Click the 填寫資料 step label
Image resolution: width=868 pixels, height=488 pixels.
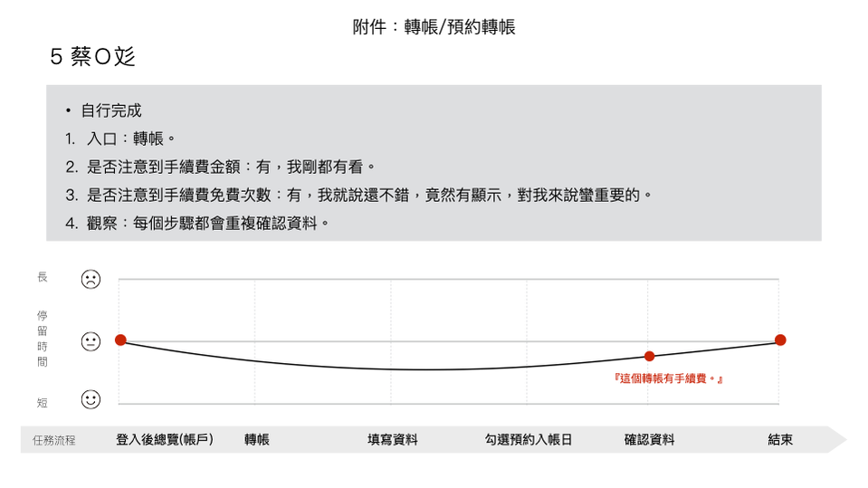(393, 440)
